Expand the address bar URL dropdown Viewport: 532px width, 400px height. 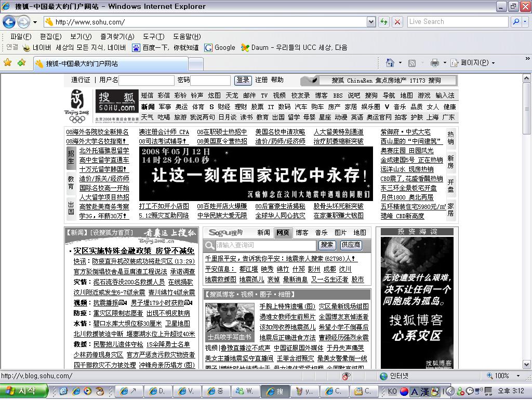(x=371, y=22)
